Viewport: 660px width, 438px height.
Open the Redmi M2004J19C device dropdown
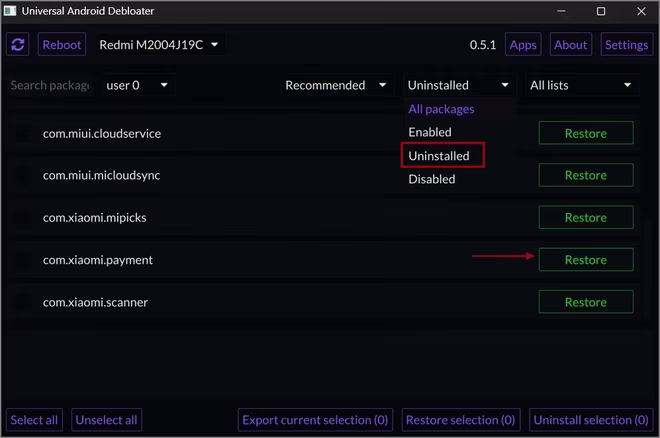pos(159,45)
